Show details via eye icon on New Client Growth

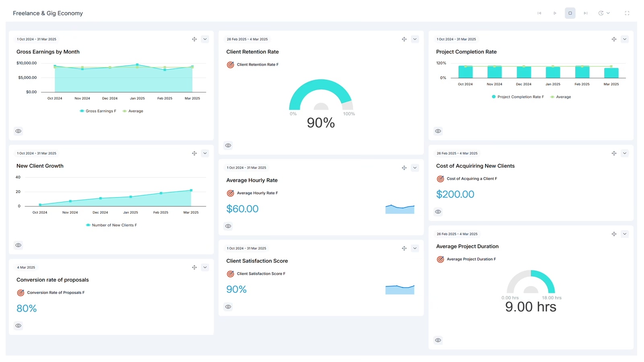point(18,245)
